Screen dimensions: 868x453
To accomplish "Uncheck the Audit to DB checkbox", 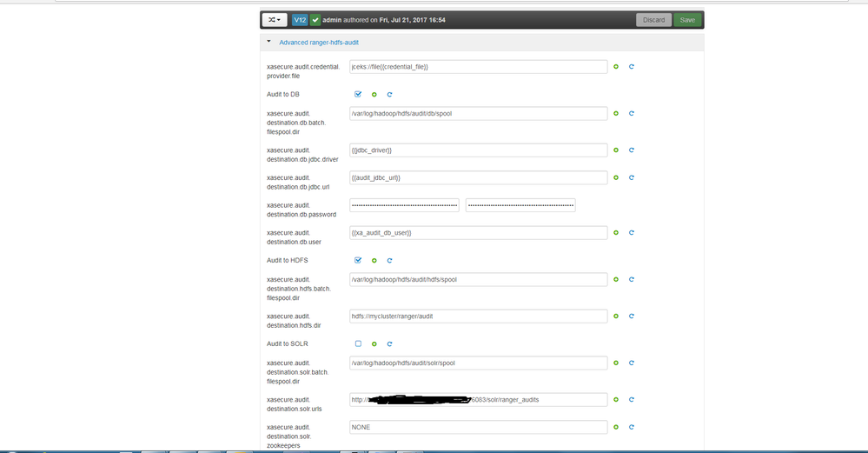I will 358,94.
